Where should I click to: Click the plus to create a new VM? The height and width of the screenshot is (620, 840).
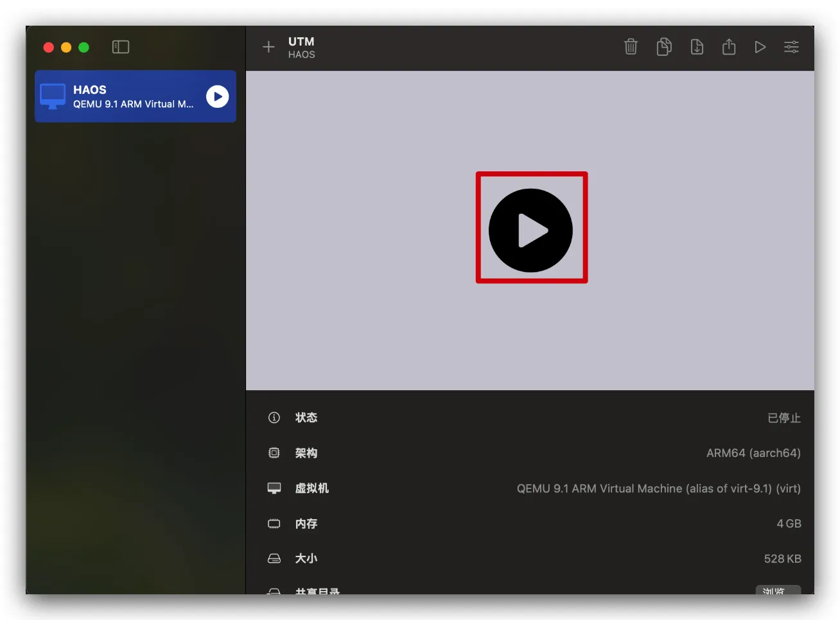click(x=268, y=47)
